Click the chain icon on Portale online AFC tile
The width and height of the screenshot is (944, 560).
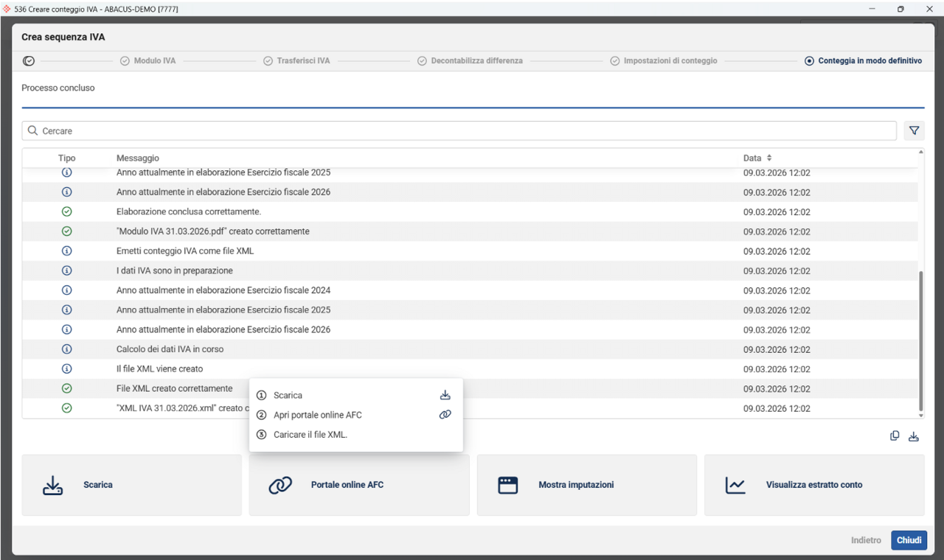[280, 485]
